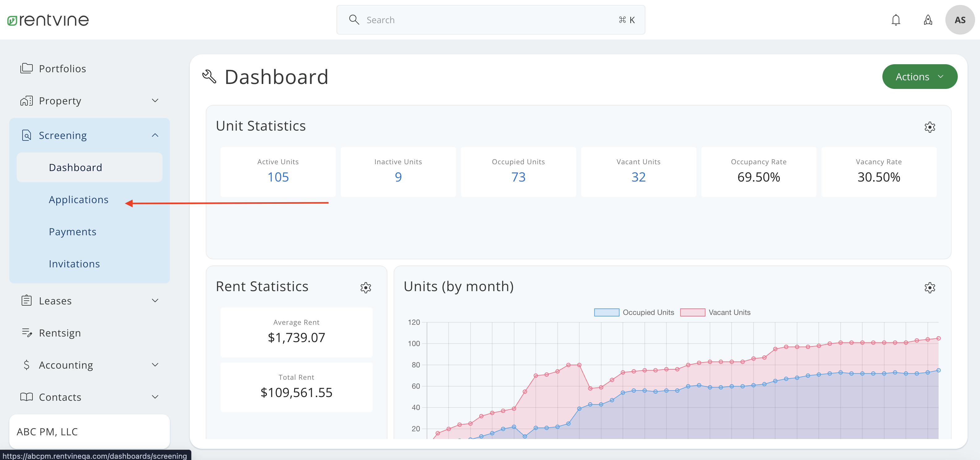Go to Applications under Screening

pos(78,199)
